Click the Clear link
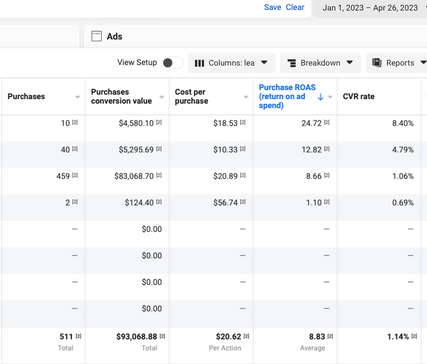 (295, 7)
